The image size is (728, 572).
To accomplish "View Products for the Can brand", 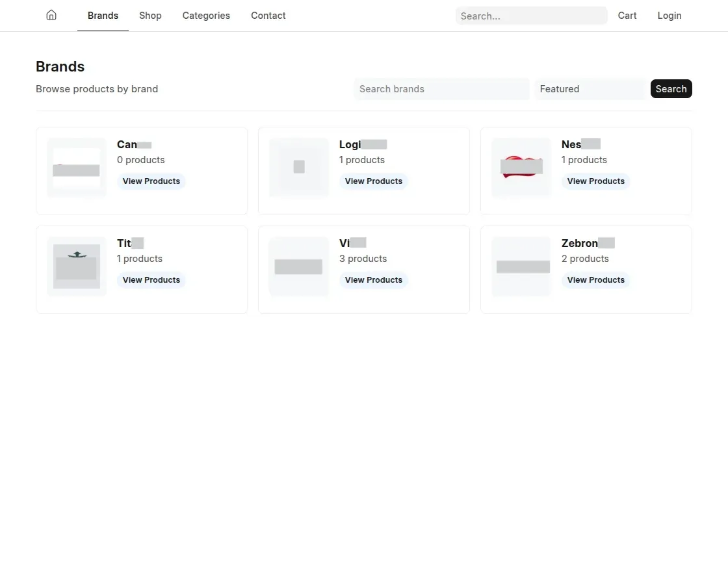I will point(151,181).
